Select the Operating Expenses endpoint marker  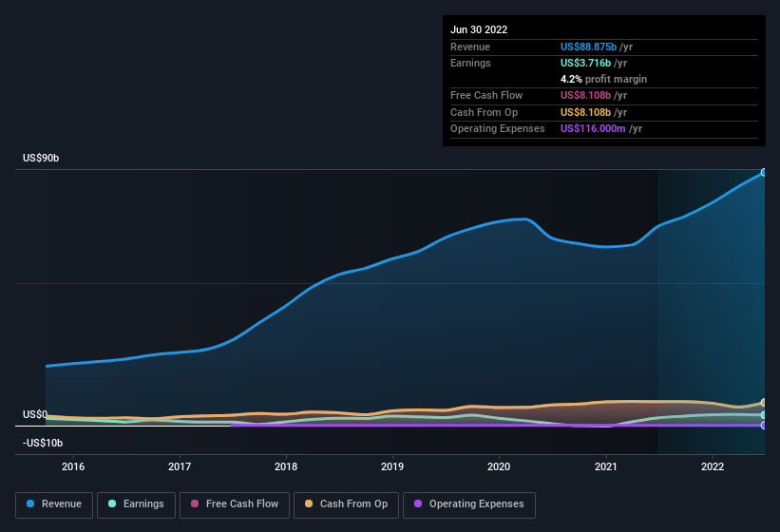point(764,425)
